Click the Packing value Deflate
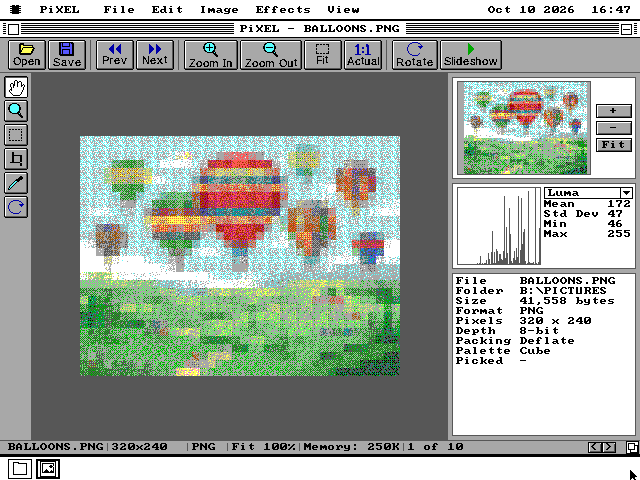640x480 pixels. click(547, 341)
